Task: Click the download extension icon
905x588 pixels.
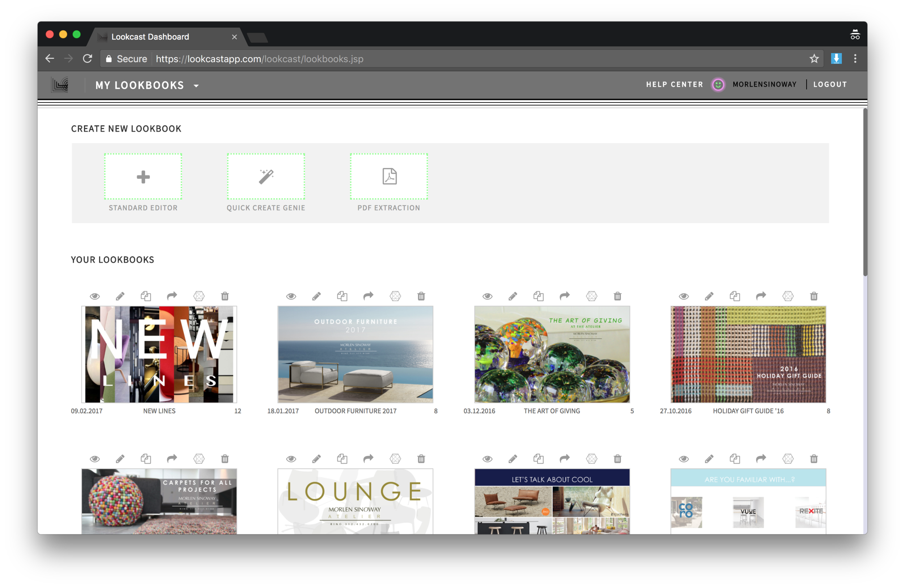Action: point(836,59)
